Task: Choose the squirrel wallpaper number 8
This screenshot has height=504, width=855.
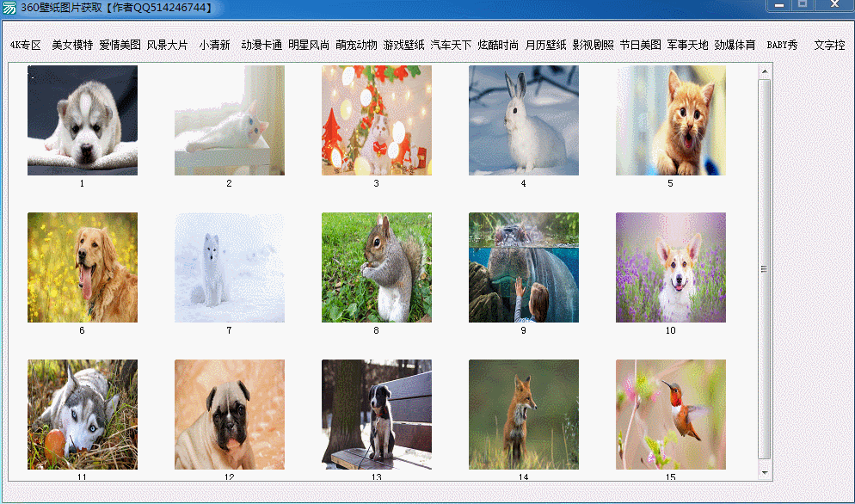Action: pos(377,267)
